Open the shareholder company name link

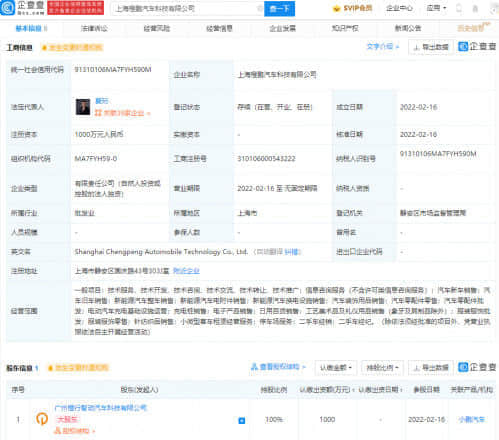(x=100, y=408)
